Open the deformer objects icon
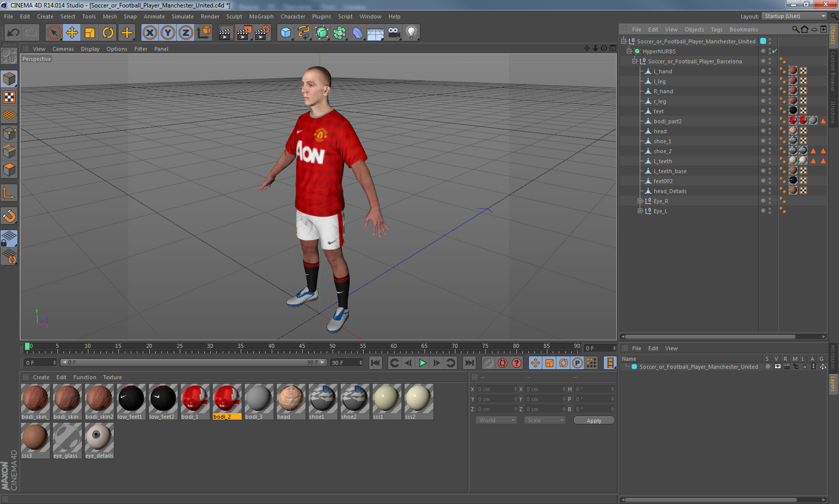The image size is (839, 504). [x=358, y=33]
